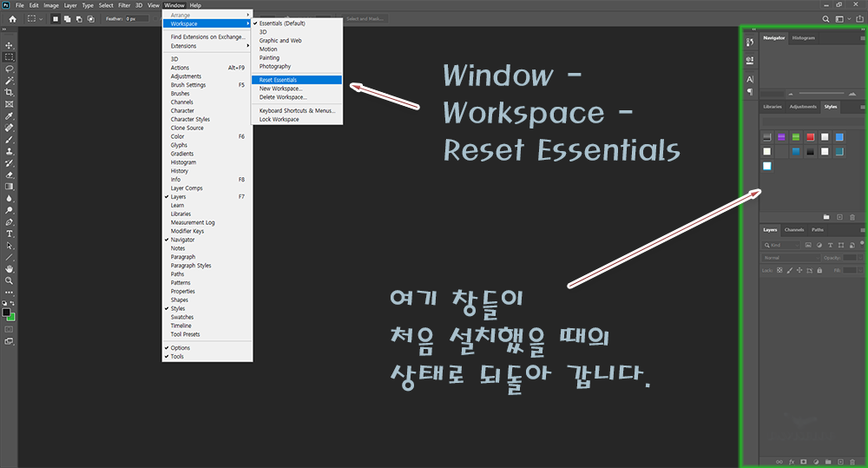Image resolution: width=868 pixels, height=468 pixels.
Task: Choose Reset Essentials from Workspace submenu
Action: point(297,80)
